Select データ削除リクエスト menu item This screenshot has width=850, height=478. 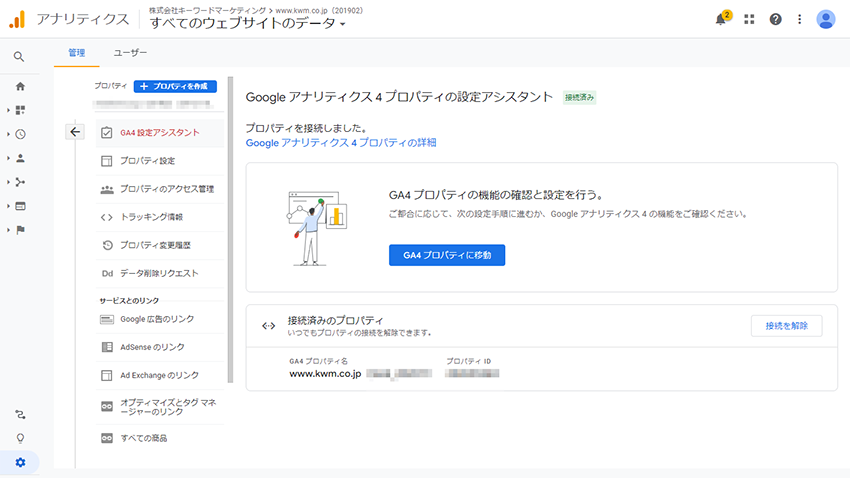[159, 273]
